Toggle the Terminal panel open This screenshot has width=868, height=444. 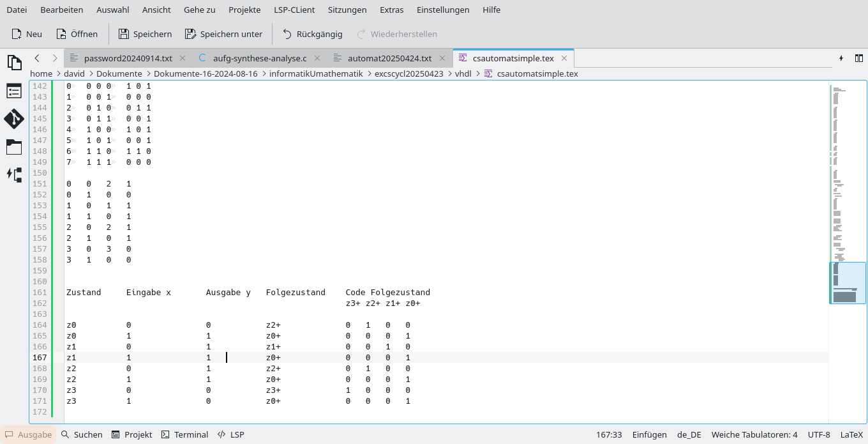184,434
